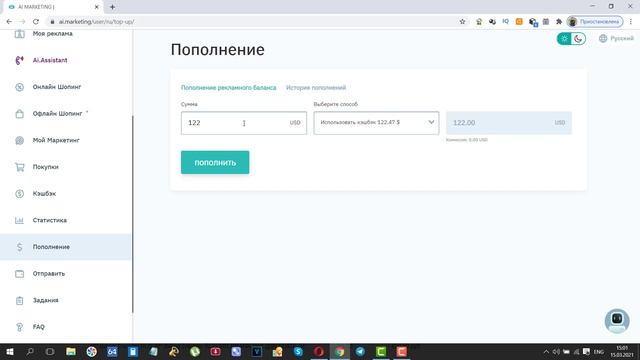The height and width of the screenshot is (360, 640).
Task: Open Покупки page
Action: pos(46,167)
